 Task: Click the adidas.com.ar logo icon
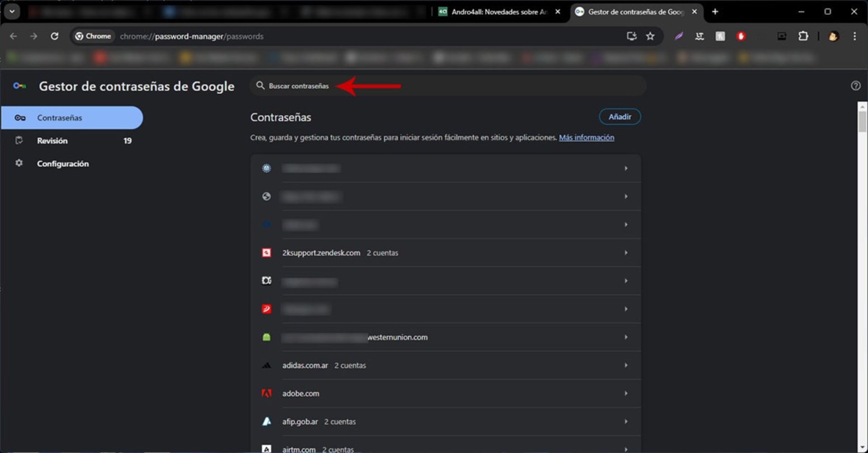266,365
